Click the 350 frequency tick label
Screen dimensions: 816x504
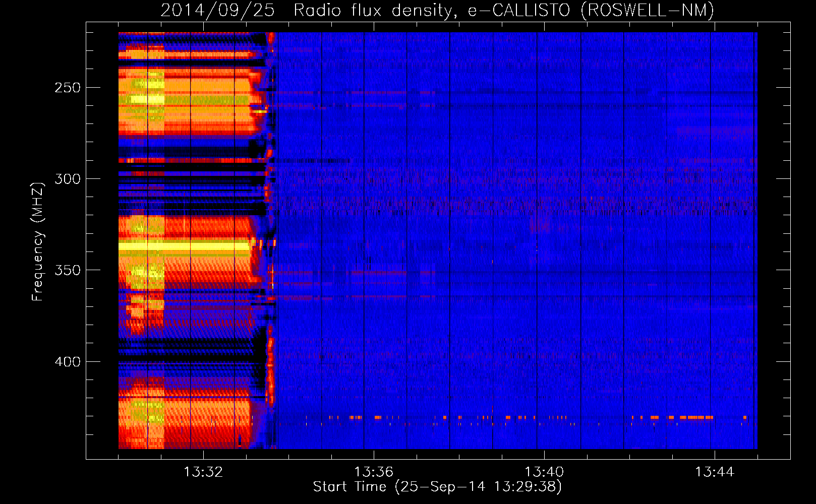(68, 270)
